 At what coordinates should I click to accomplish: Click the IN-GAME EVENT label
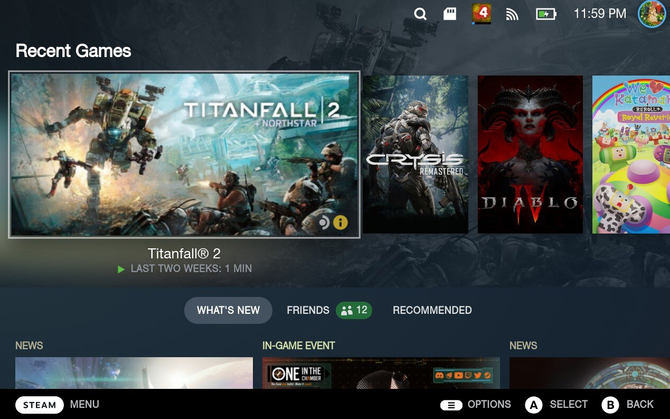point(299,346)
